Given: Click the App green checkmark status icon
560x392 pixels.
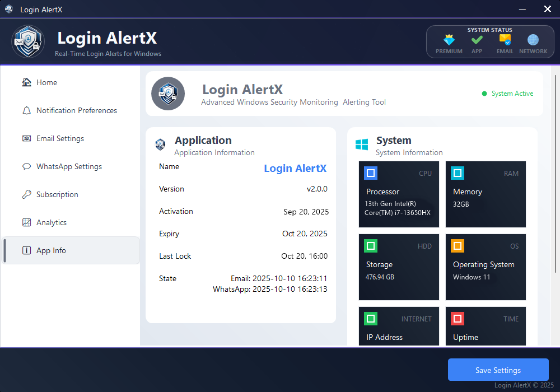Looking at the screenshot, I should [477, 40].
